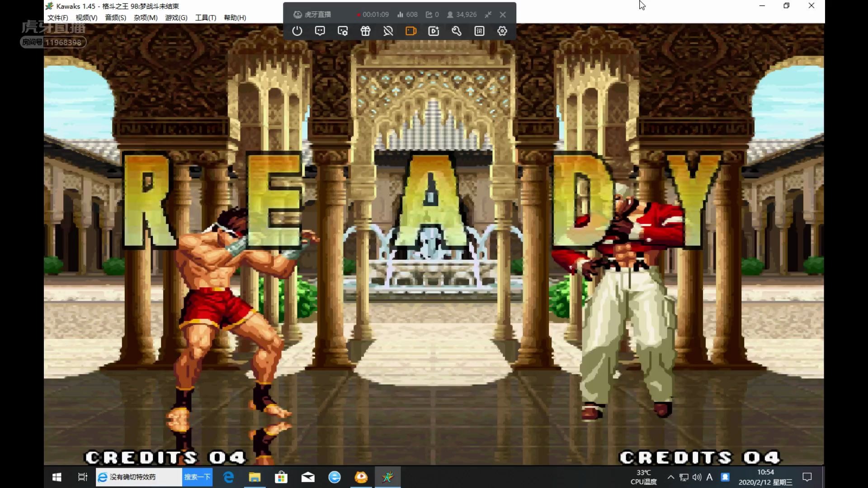Open the 词 word filter panel

click(x=480, y=31)
